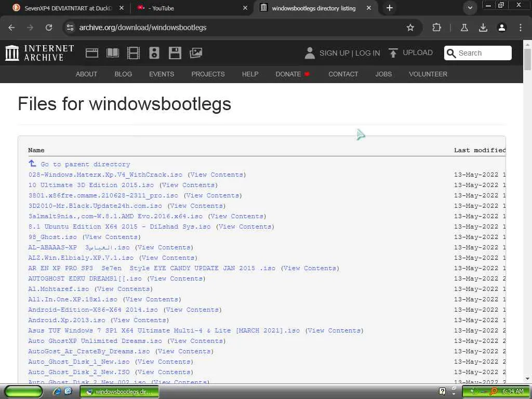
Task: Open the BLOG nav item
Action: point(123,74)
